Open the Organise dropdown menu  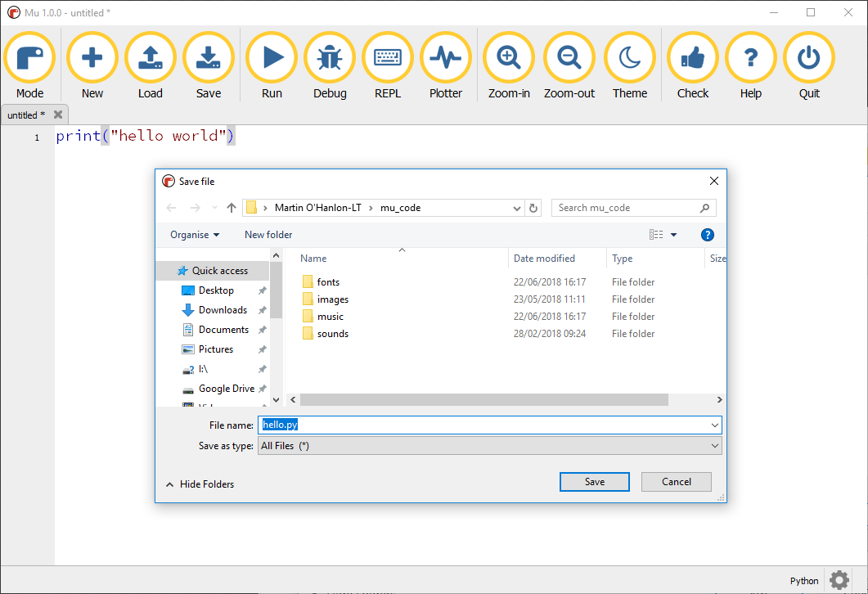point(195,235)
